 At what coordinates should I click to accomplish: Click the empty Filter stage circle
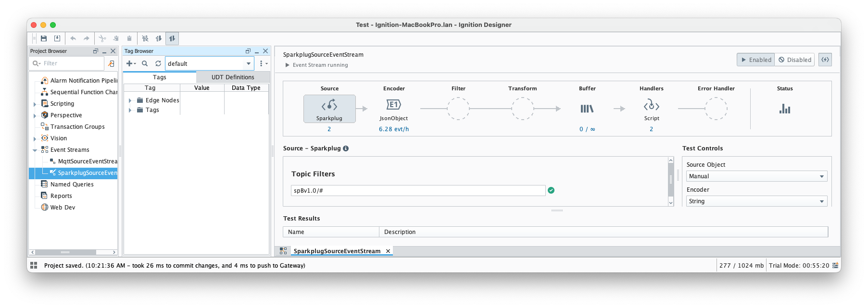(458, 109)
